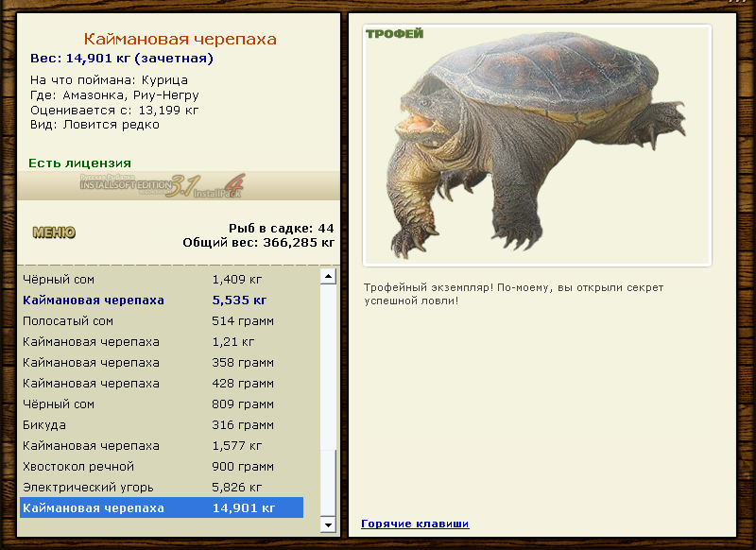The height and width of the screenshot is (550, 756).
Task: Click the green Есть лицензия label
Action: pyautogui.click(x=79, y=163)
